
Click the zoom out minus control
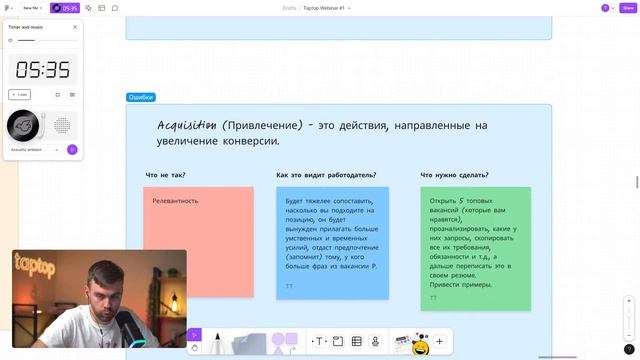(x=629, y=336)
